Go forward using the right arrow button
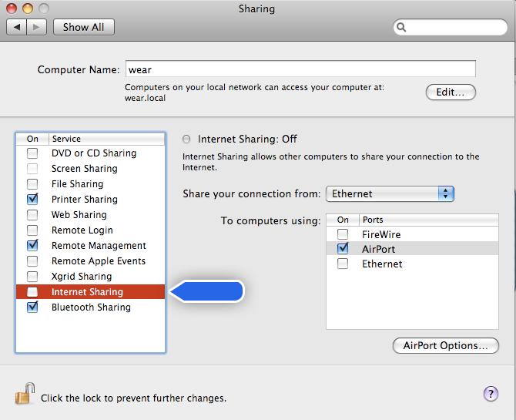 tap(38, 27)
